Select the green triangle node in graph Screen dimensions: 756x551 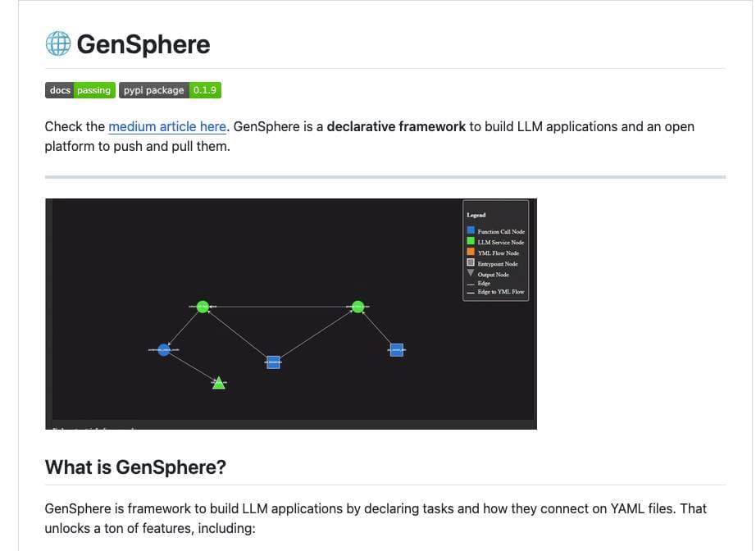point(218,383)
